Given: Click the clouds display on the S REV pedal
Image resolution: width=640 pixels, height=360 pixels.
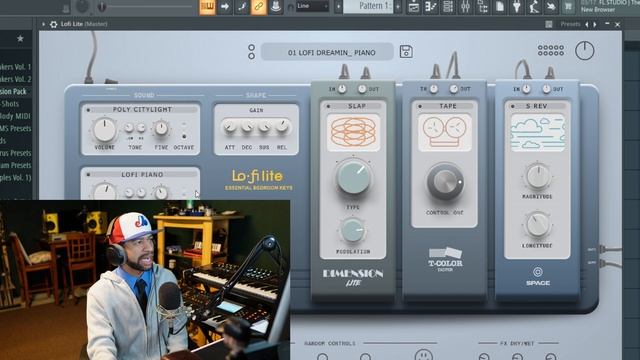Looking at the screenshot, I should pyautogui.click(x=538, y=132).
